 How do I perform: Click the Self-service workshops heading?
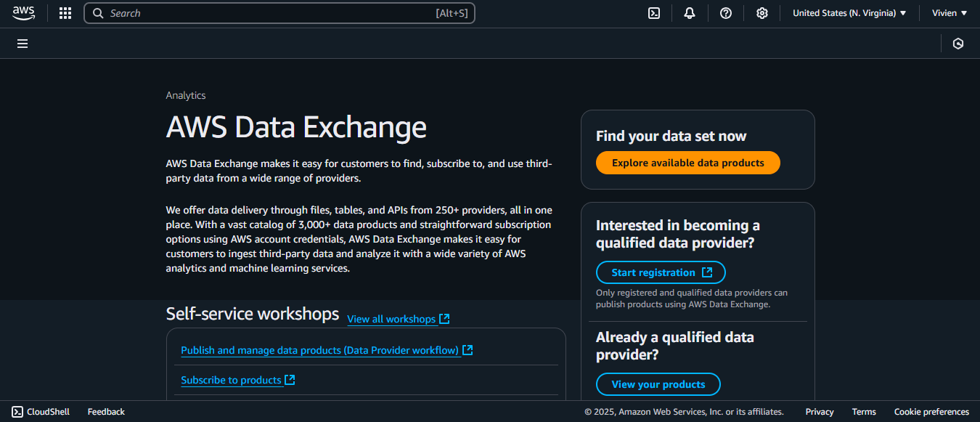(253, 314)
